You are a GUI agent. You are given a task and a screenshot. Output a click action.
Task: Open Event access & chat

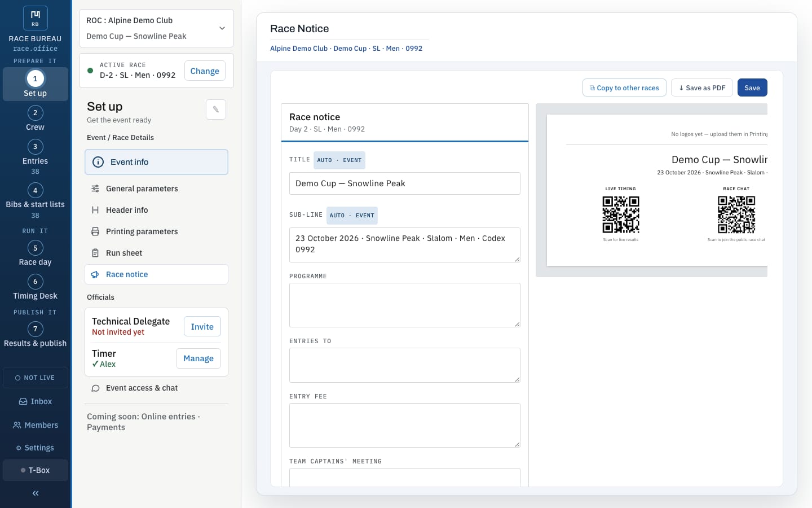[x=156, y=388]
